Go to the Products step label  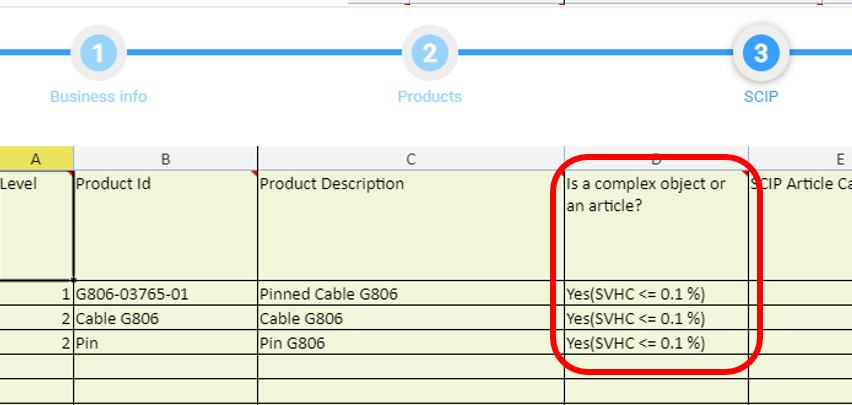tap(429, 97)
